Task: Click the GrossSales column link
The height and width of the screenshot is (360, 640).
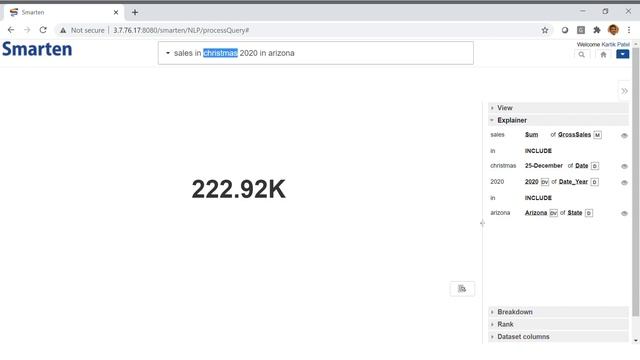Action: pyautogui.click(x=574, y=135)
